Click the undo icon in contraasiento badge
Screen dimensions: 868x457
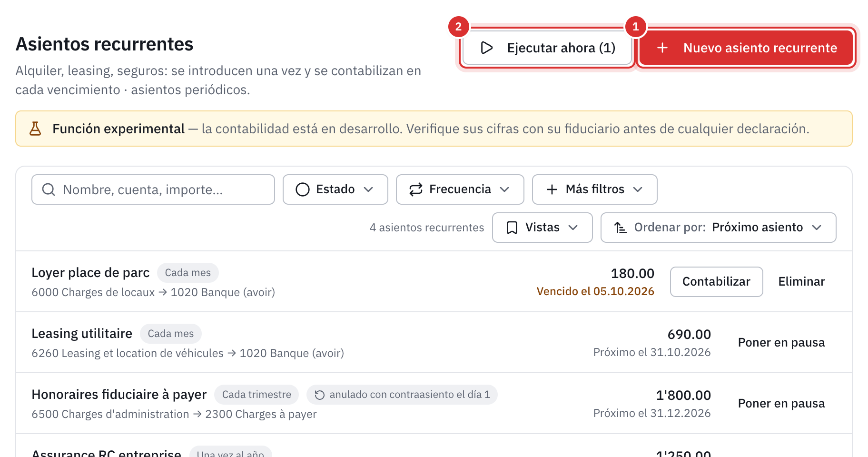tap(320, 395)
